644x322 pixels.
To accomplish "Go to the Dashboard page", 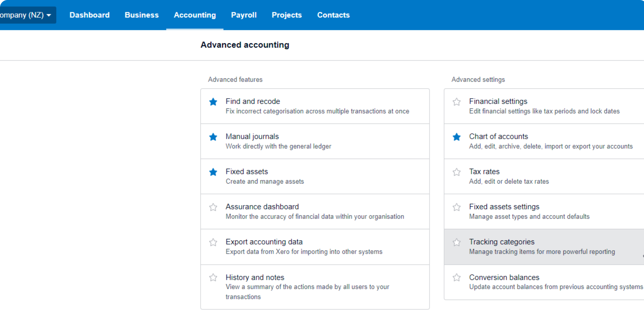I will click(x=89, y=15).
